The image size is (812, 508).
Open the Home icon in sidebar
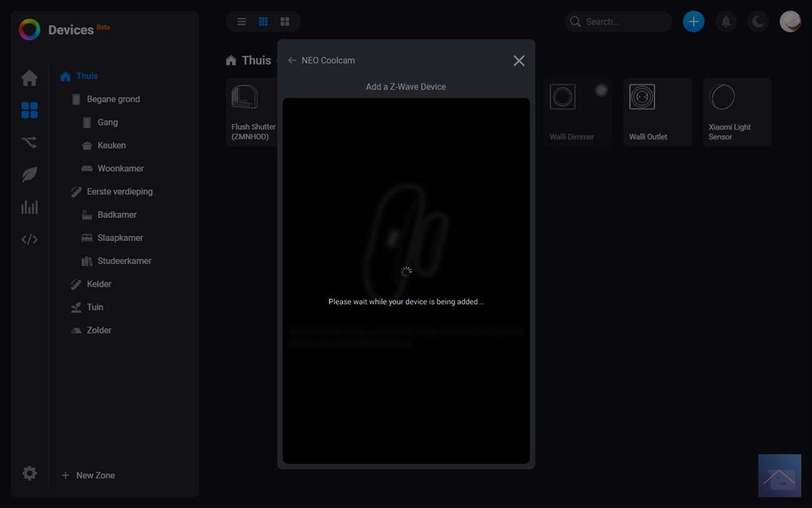point(29,78)
